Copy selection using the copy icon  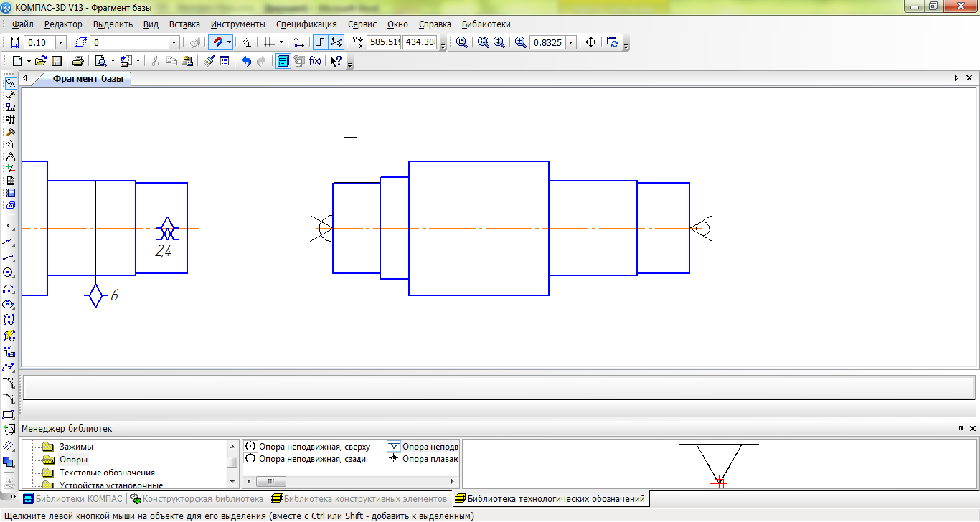171,62
